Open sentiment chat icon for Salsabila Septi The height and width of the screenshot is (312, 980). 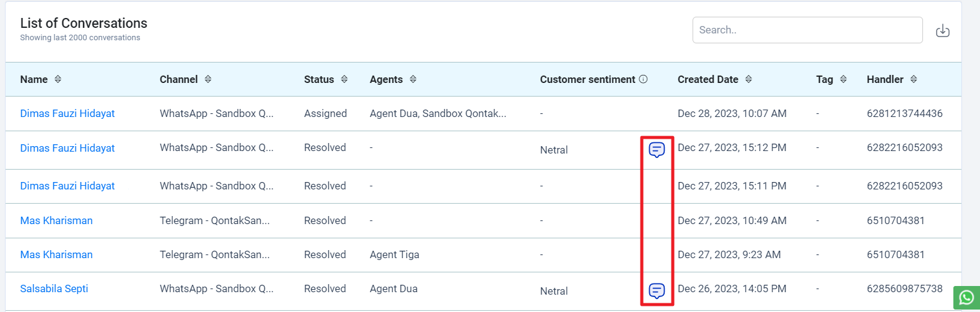click(657, 290)
